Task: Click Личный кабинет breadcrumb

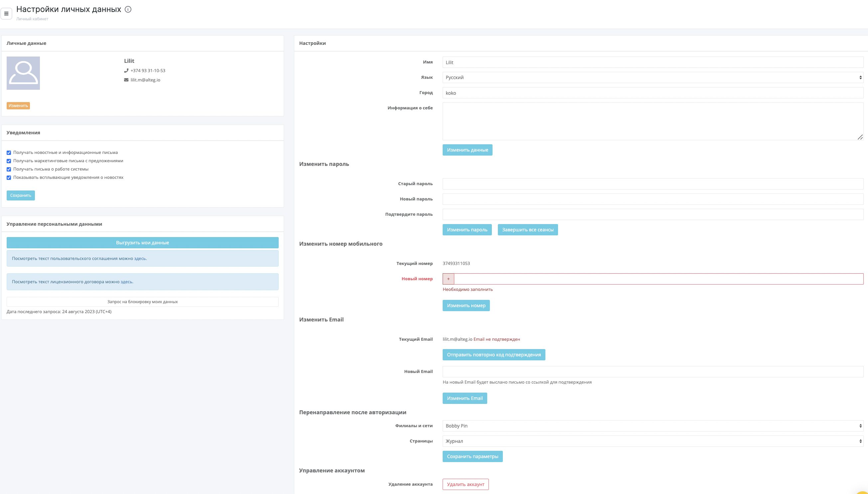Action: 32,19
